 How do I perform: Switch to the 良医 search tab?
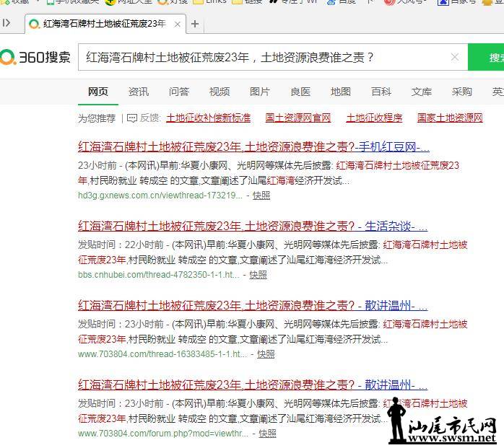tap(300, 92)
